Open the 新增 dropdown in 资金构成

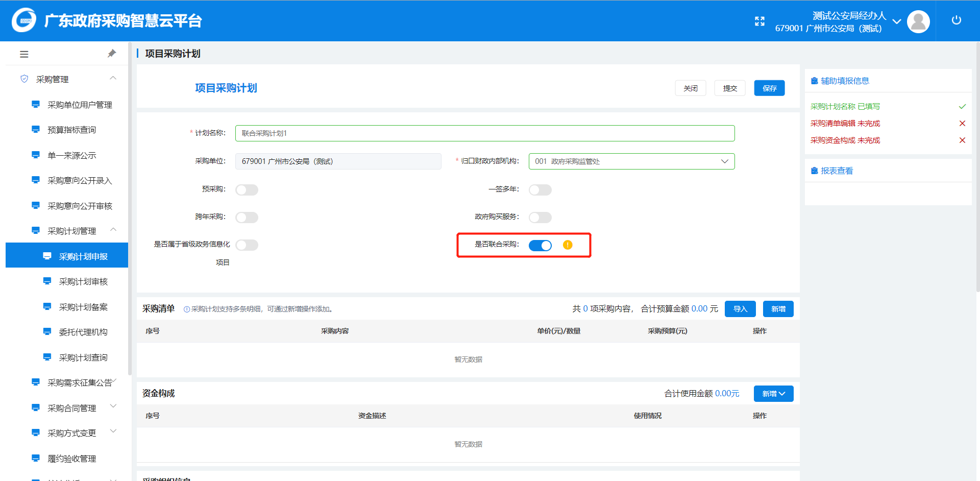pos(773,394)
